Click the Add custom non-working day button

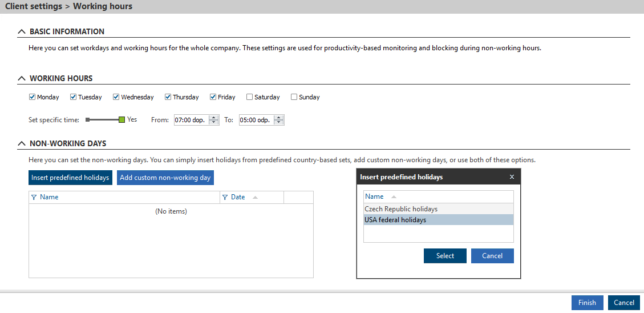(x=165, y=178)
